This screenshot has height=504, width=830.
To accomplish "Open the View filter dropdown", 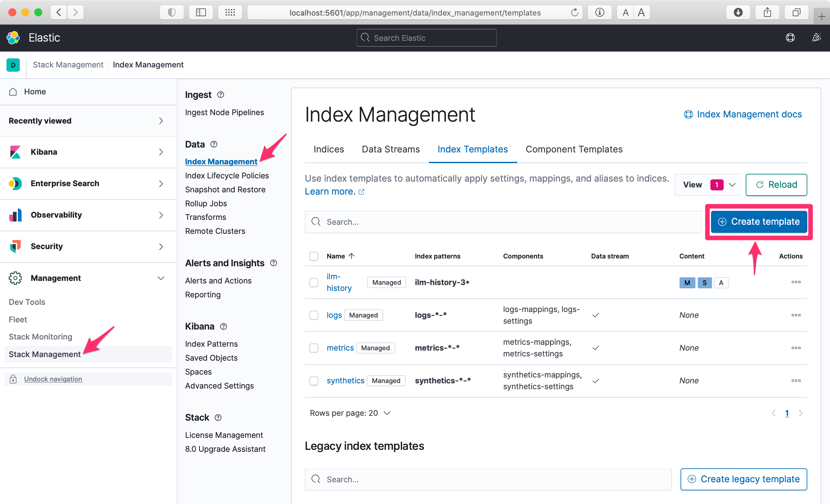I will coord(708,185).
